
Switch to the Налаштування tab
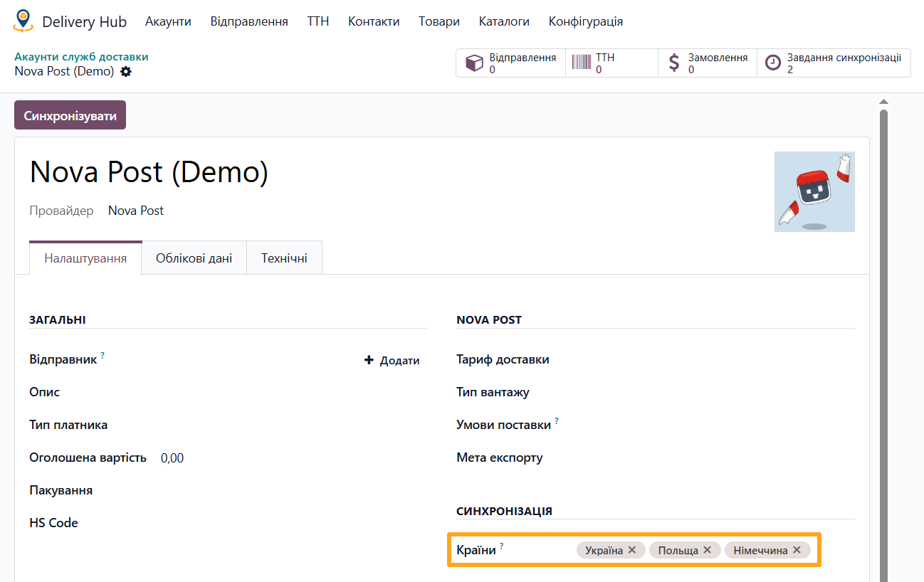85,258
